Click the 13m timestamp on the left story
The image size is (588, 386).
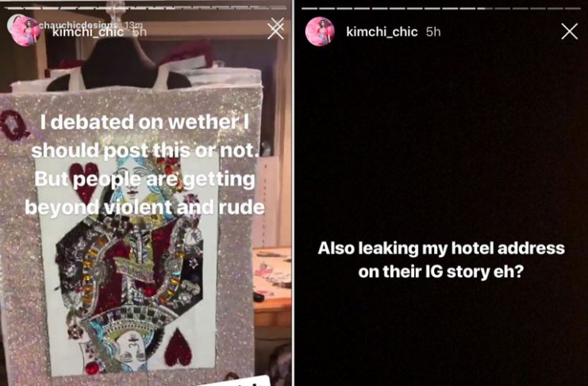point(134,25)
